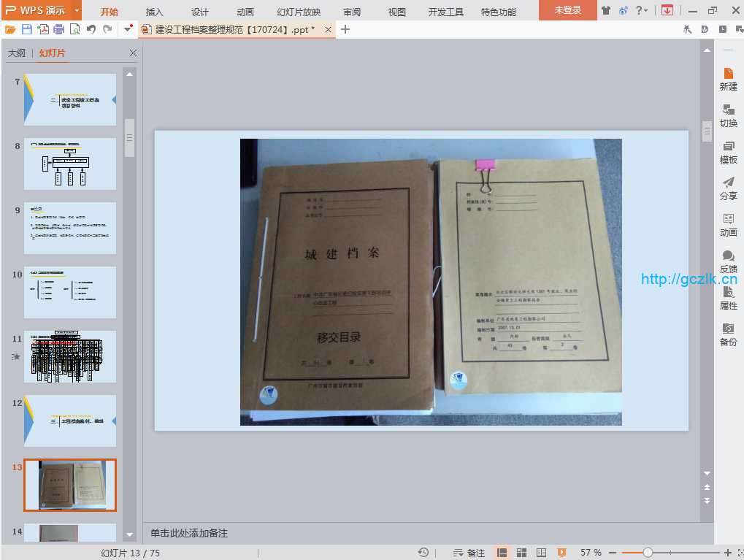The width and height of the screenshot is (744, 560).
Task: Open the 切换 (Transition) sidebar panel
Action: [x=728, y=115]
